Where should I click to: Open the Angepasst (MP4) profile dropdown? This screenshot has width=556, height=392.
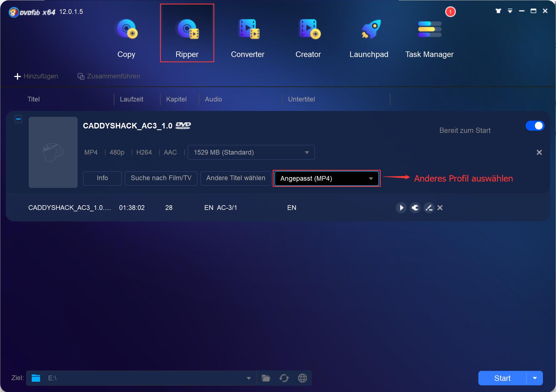[x=326, y=178]
